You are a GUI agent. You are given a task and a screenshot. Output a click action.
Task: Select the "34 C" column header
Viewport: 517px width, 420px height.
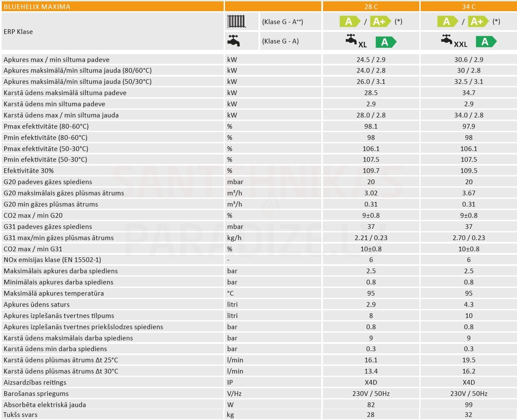pyautogui.click(x=469, y=7)
